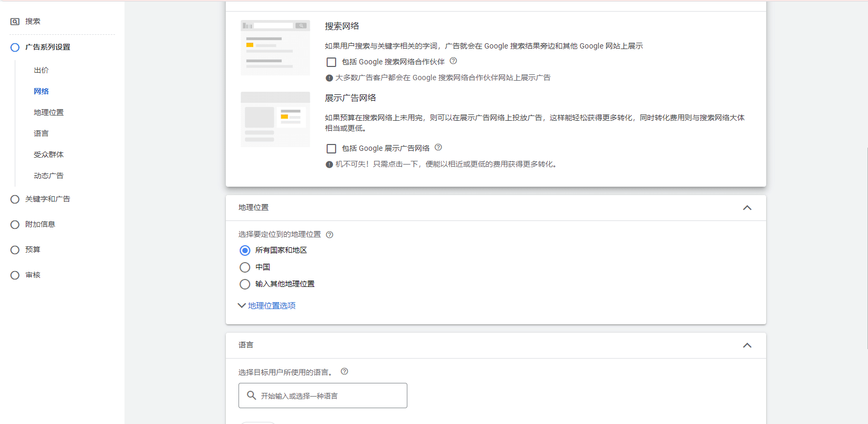Open 搜索 in the left navigation
The height and width of the screenshot is (424, 868).
point(33,22)
